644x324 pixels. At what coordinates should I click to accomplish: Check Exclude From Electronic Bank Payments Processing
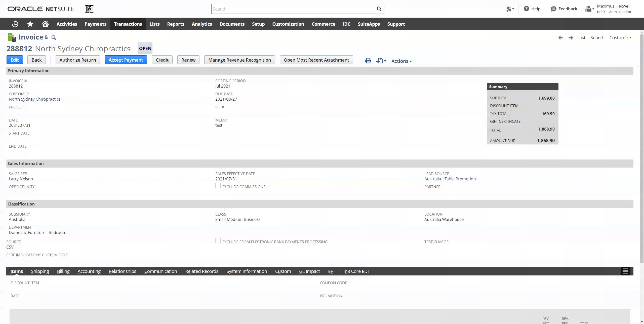pyautogui.click(x=218, y=241)
